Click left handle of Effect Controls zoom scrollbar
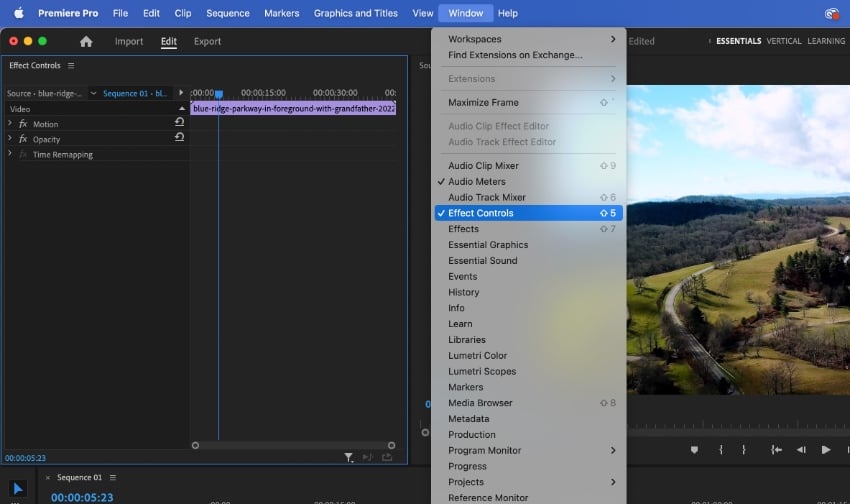850x504 pixels. tap(195, 445)
